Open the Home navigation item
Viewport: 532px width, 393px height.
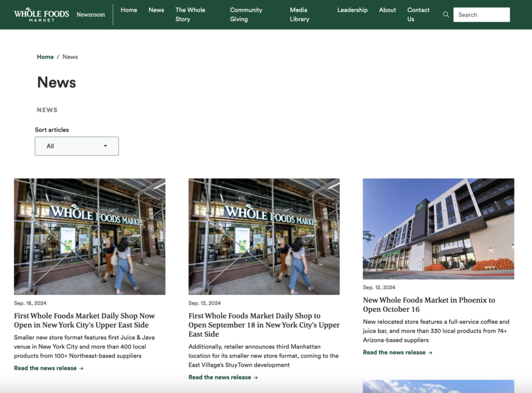129,10
